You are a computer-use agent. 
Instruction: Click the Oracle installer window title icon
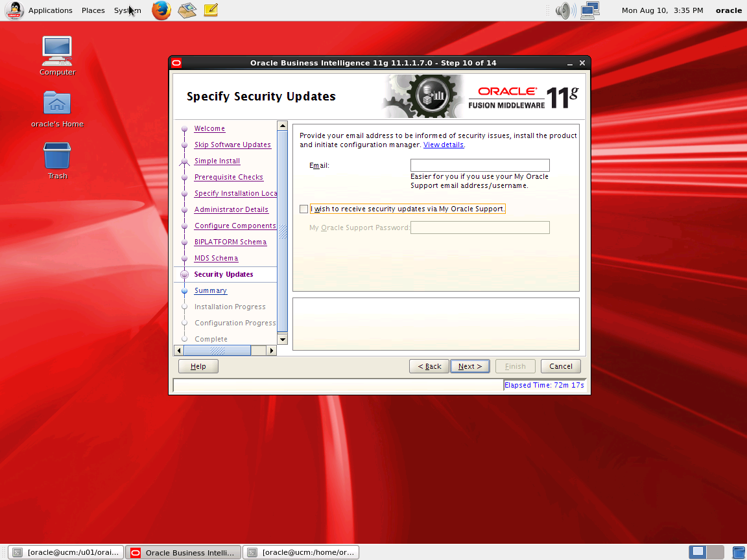[x=177, y=63]
